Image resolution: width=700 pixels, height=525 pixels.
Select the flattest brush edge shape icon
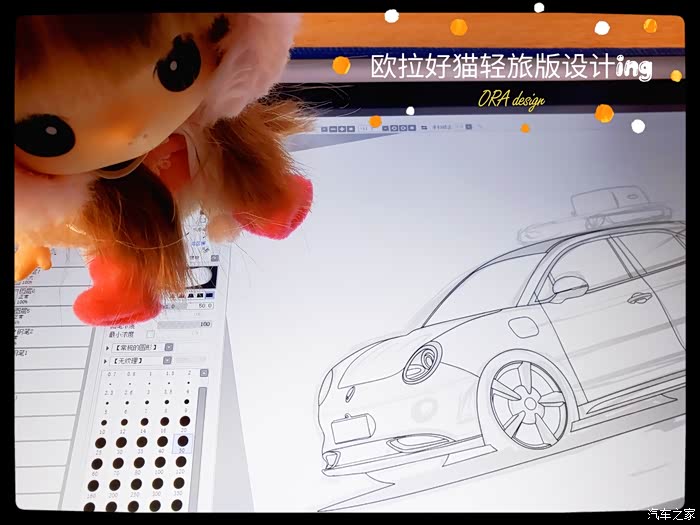coord(209,295)
